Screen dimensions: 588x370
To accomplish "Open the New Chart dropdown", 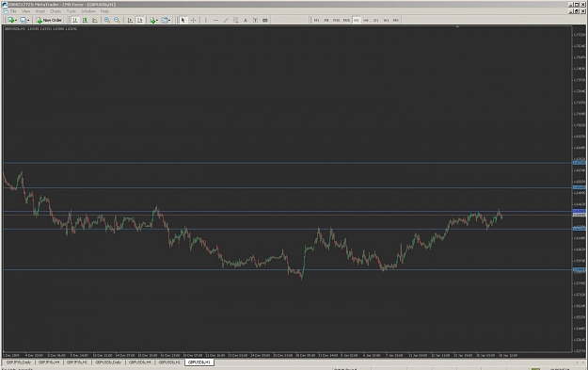I will (x=12, y=21).
